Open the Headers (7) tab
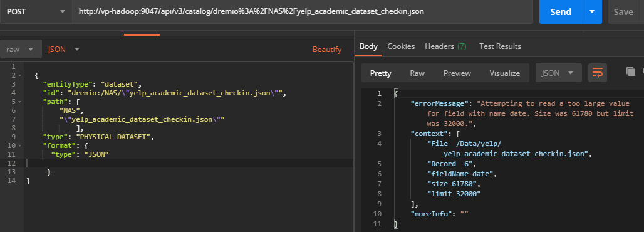 [445, 46]
